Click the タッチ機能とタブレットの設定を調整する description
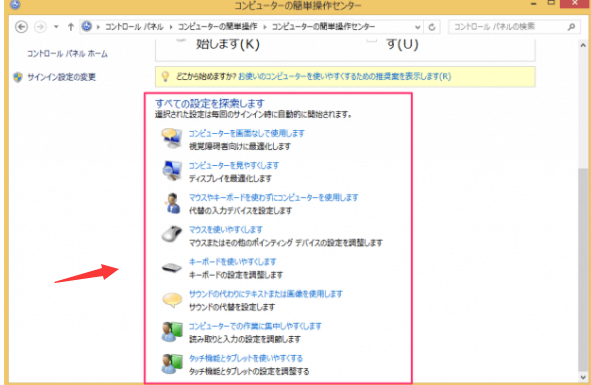This screenshot has width=591, height=385. coord(249,371)
